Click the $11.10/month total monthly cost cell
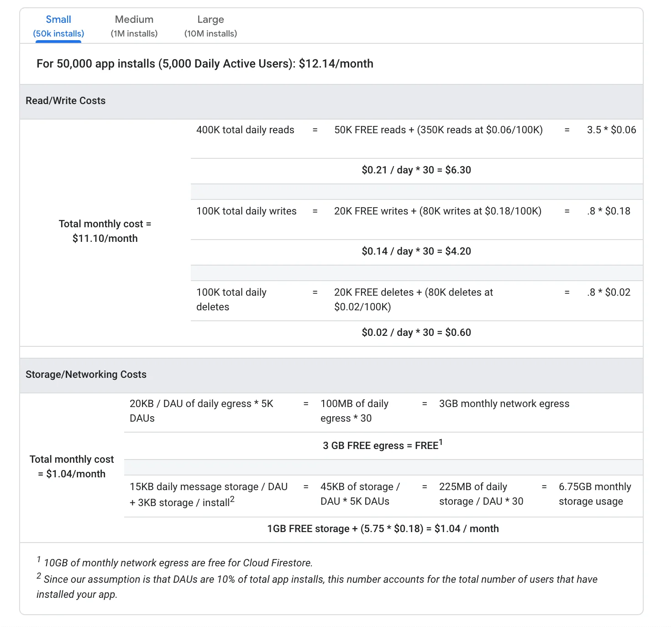 (x=105, y=231)
